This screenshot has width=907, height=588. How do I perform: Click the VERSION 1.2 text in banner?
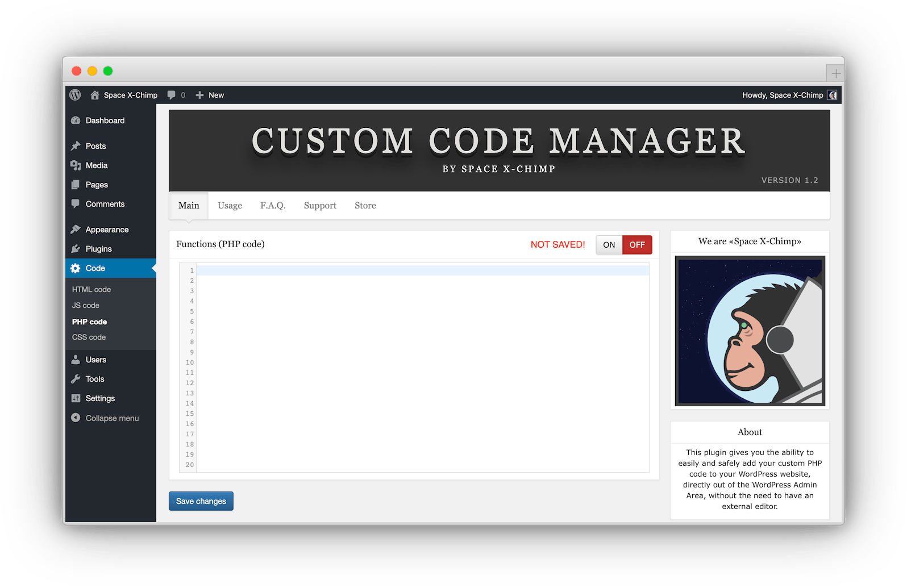pos(789,180)
